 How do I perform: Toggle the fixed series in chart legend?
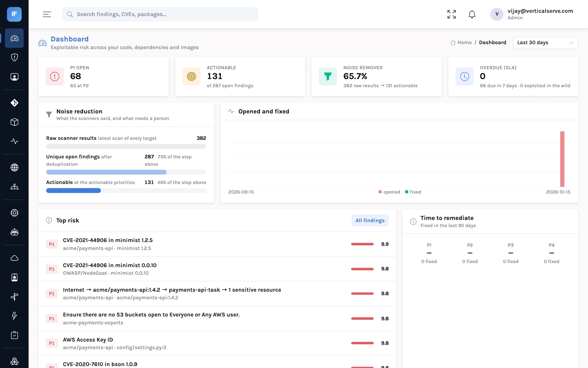pos(413,192)
